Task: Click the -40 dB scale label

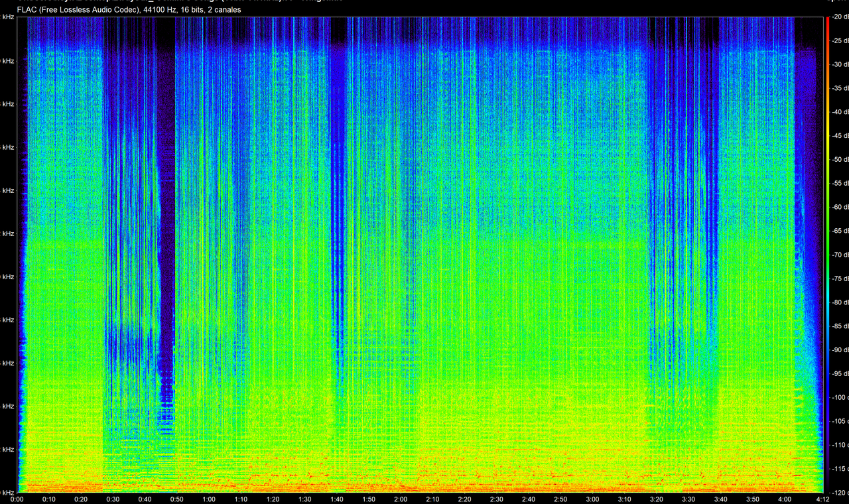Action: [840, 112]
